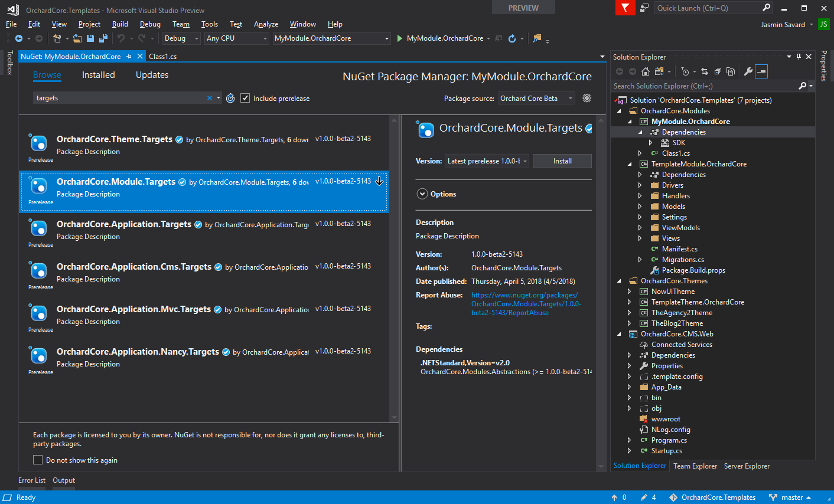Close the NuGet: MyModule.OrchardCore tab
Viewport: 834px width, 504px height.
point(140,57)
